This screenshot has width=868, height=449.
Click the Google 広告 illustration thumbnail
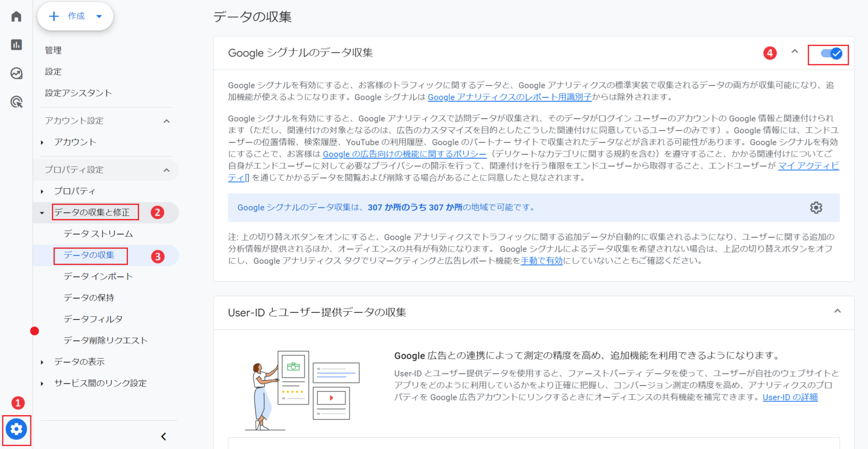pos(302,390)
